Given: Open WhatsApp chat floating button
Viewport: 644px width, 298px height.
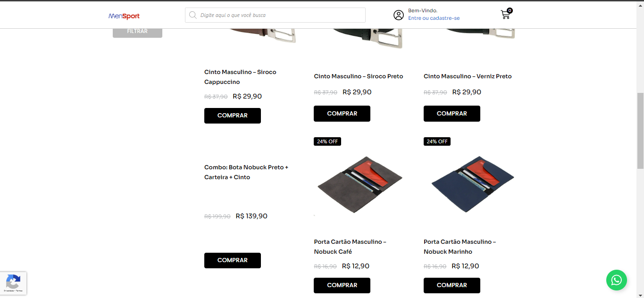Looking at the screenshot, I should tap(617, 280).
